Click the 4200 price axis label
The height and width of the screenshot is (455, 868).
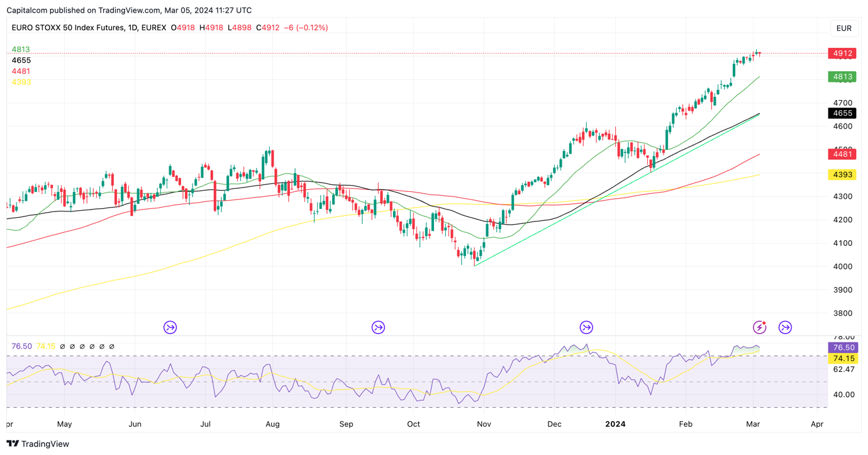click(843, 220)
